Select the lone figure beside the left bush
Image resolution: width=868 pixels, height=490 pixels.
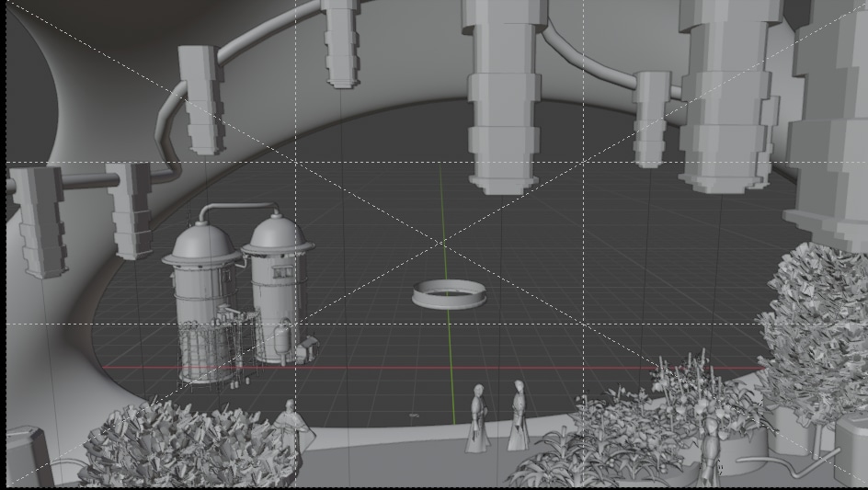click(291, 427)
